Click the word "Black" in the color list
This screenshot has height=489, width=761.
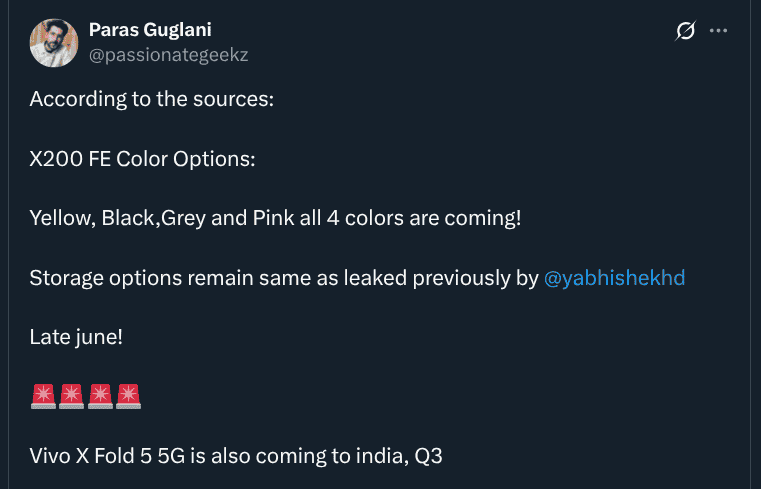click(127, 218)
